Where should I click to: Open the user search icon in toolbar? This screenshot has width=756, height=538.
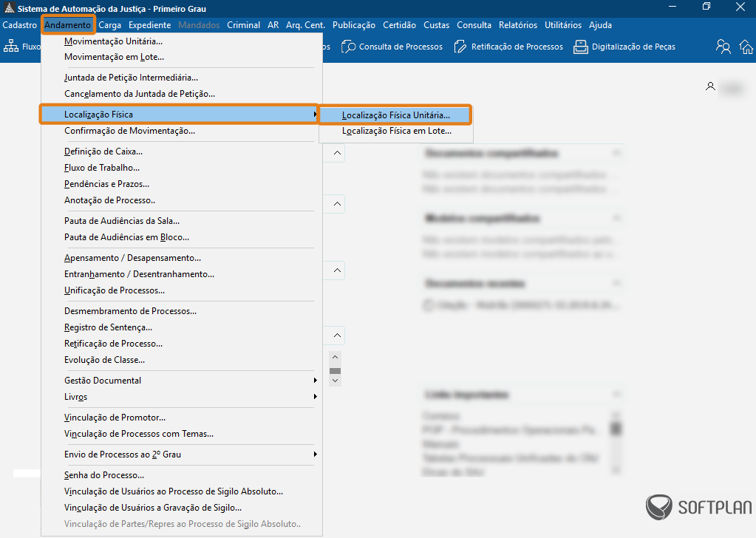(x=723, y=47)
